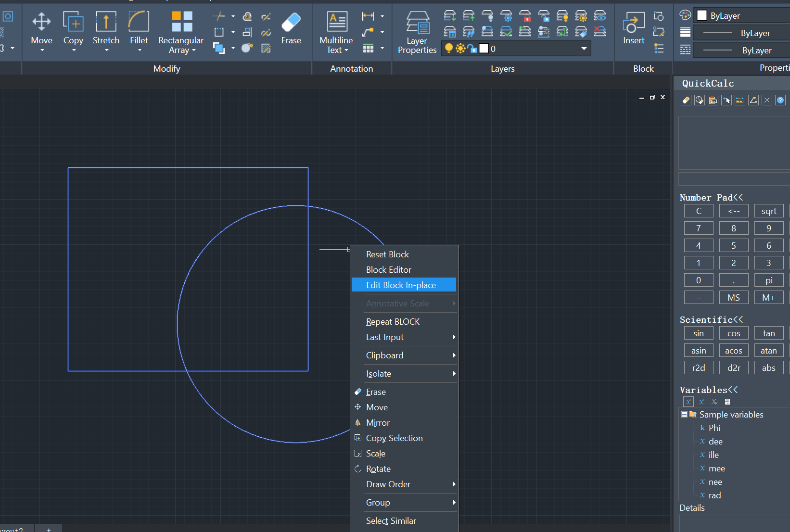Screen dimensions: 790x532
Task: Click the Leader tool icon
Action: point(368,32)
